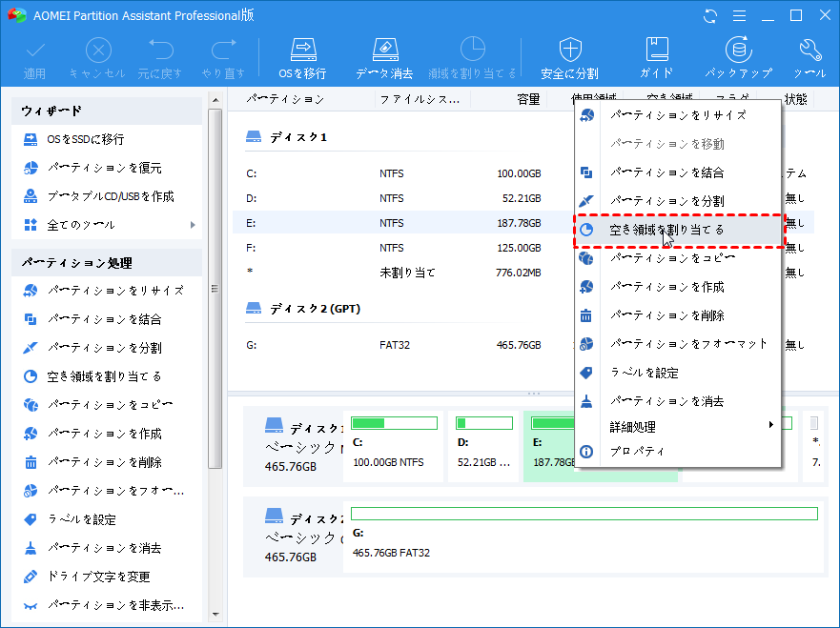Click the やり直す redo icon
The image size is (840, 628).
click(223, 59)
